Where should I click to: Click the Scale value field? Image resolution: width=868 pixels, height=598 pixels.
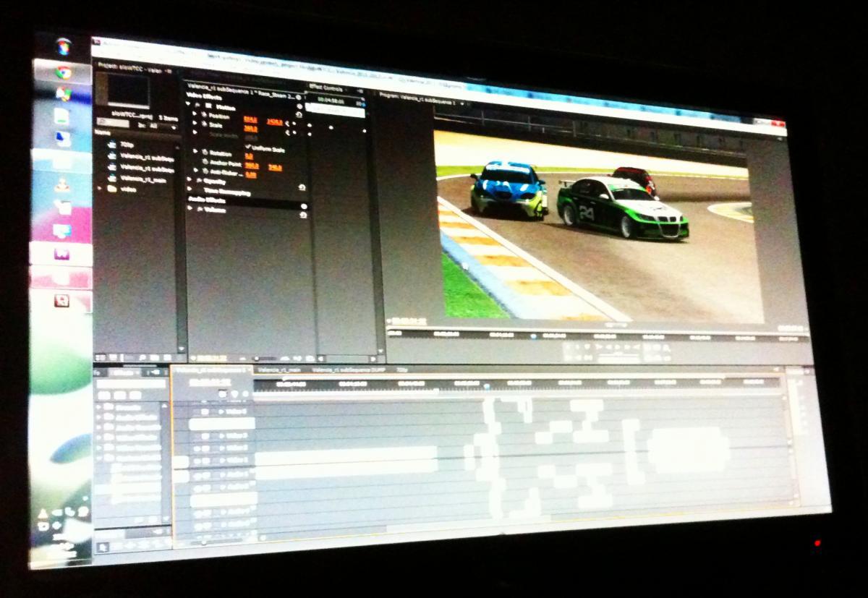(x=251, y=129)
